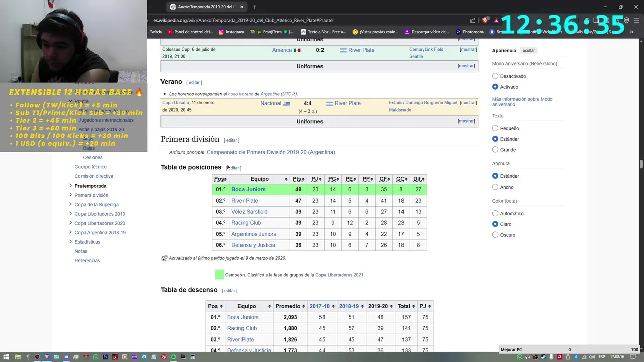Open the Photoroom bookmark

(469, 32)
